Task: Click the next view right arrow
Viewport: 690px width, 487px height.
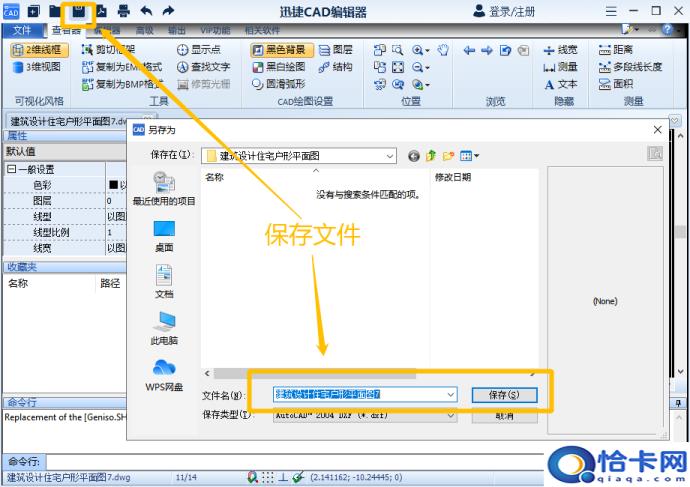Action: pyautogui.click(x=487, y=50)
